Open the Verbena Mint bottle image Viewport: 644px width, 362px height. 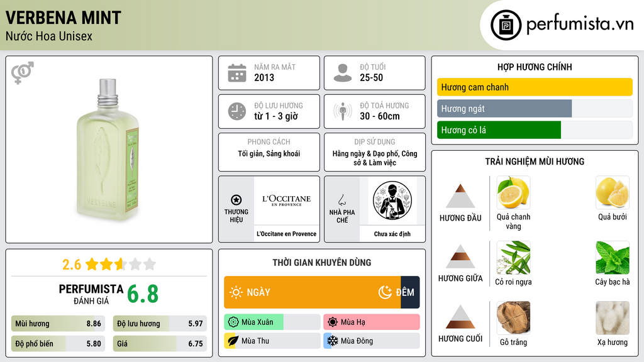pos(108,150)
